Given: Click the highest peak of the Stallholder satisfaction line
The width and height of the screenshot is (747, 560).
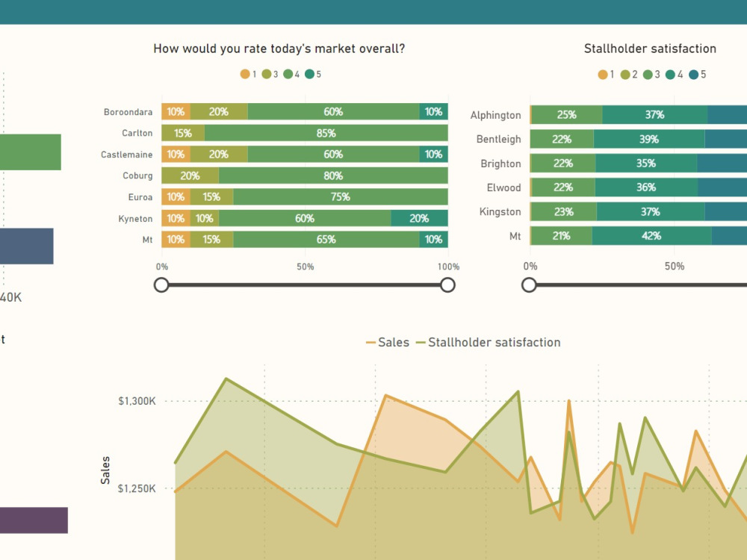Looking at the screenshot, I should [226, 379].
